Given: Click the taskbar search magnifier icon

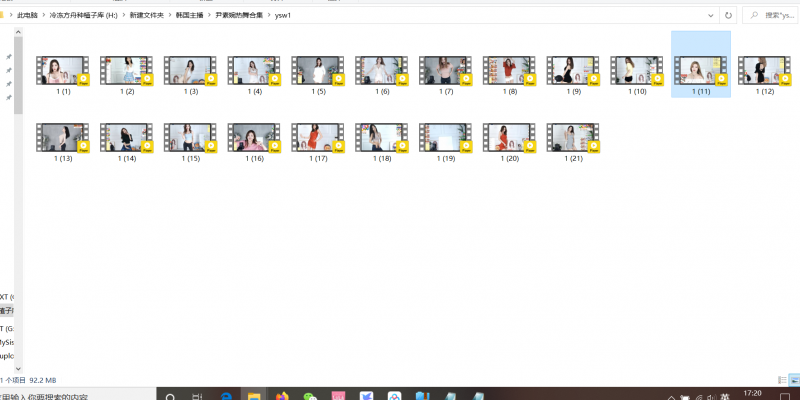Looking at the screenshot, I should click(170, 396).
